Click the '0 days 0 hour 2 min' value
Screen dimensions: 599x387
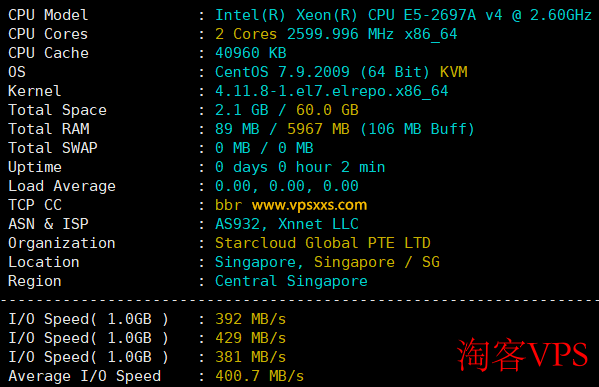pyautogui.click(x=300, y=167)
